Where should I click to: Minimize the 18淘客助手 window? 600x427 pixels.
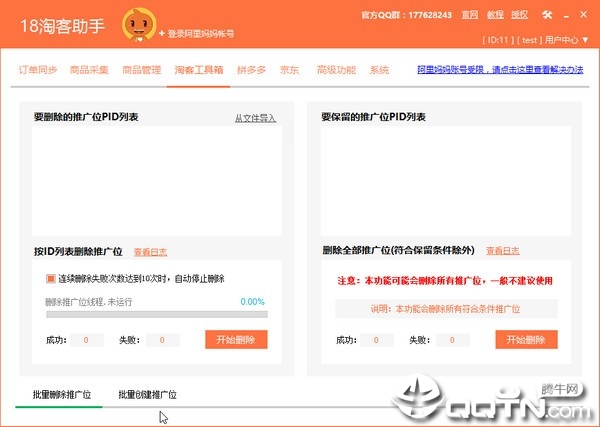566,16
